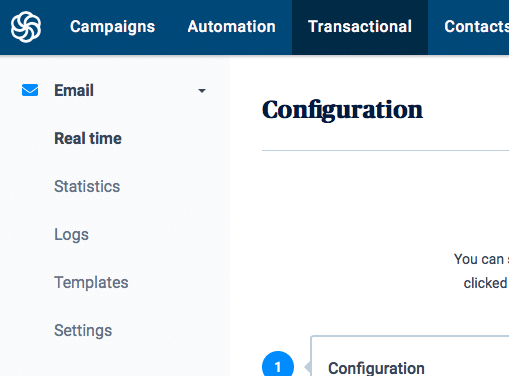Click the paragraph starting with You can
509x376 pixels.
pyautogui.click(x=481, y=271)
